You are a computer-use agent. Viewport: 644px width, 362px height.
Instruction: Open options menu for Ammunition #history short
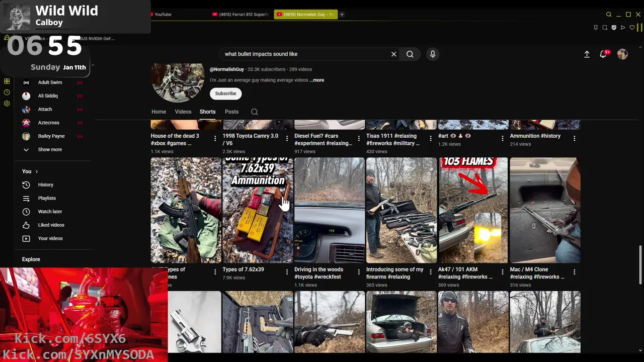574,138
